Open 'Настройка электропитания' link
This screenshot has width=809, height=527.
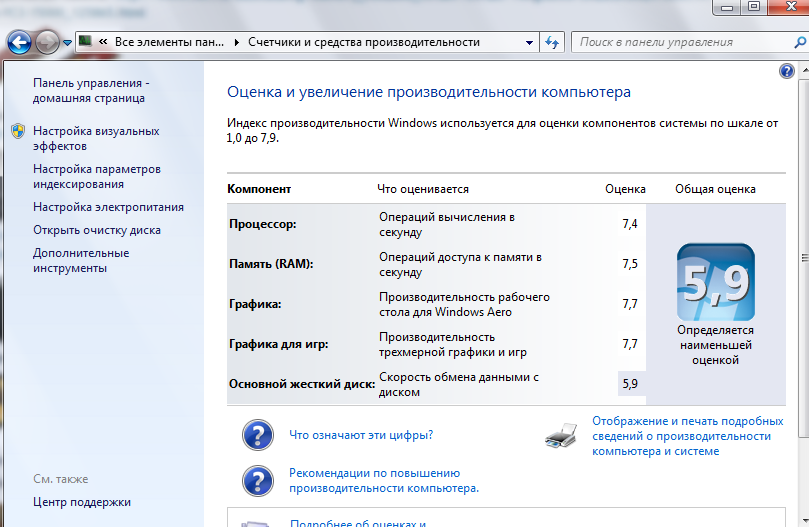(108, 207)
